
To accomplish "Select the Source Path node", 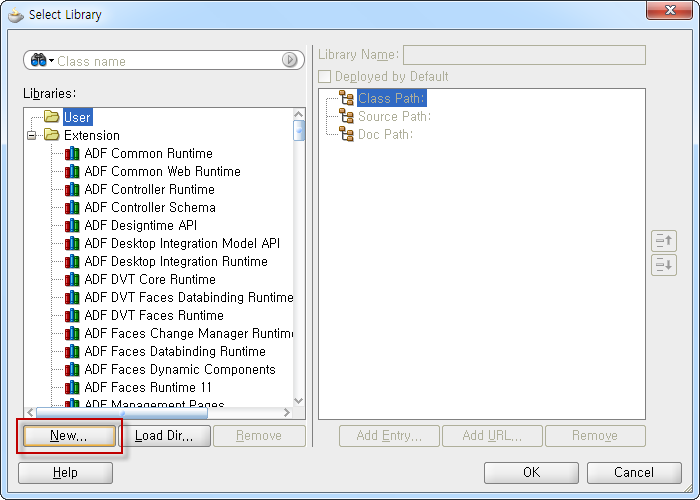I will click(x=395, y=117).
